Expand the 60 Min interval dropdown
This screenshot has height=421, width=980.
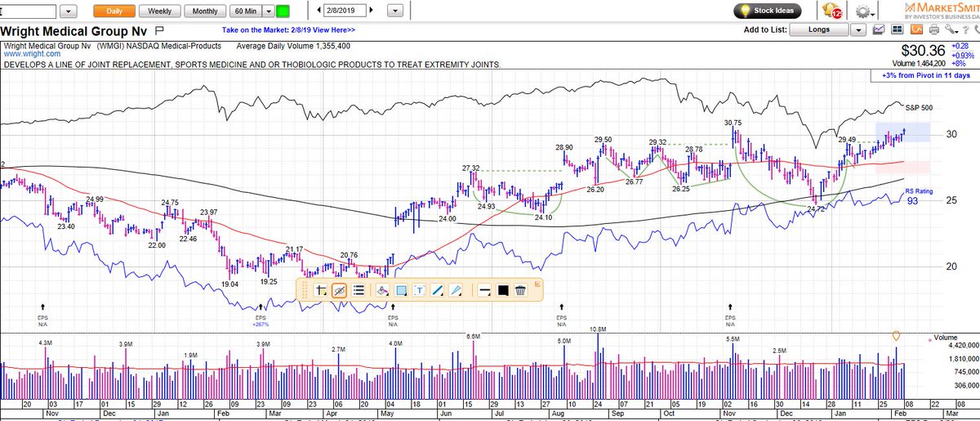click(x=268, y=11)
